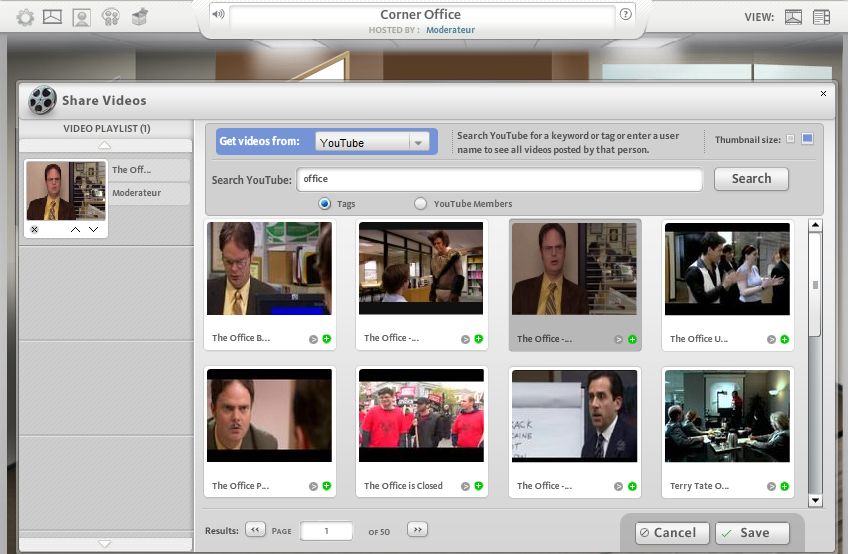Open help question mark icon

click(x=626, y=14)
